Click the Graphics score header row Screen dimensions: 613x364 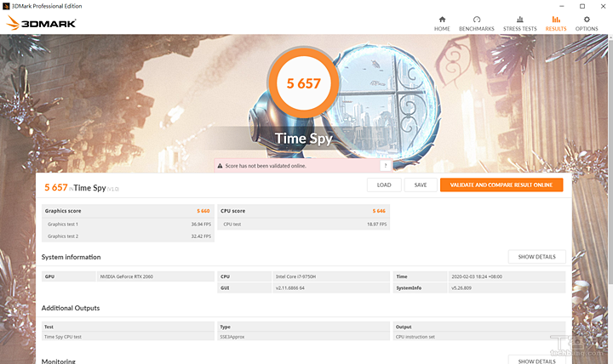point(128,210)
